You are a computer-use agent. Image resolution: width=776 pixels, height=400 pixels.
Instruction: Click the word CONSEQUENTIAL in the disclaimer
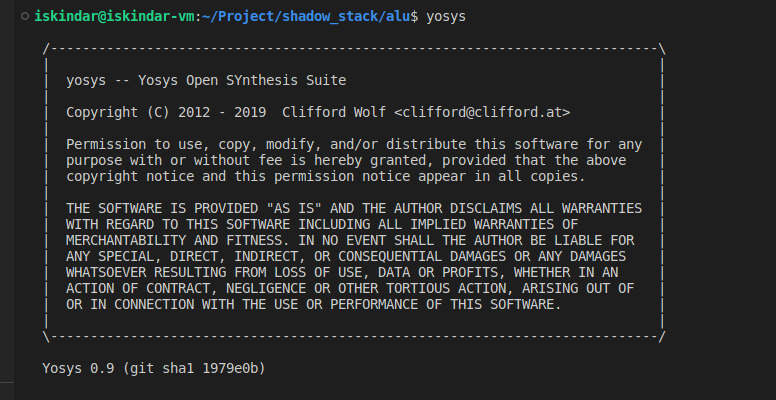pyautogui.click(x=390, y=256)
